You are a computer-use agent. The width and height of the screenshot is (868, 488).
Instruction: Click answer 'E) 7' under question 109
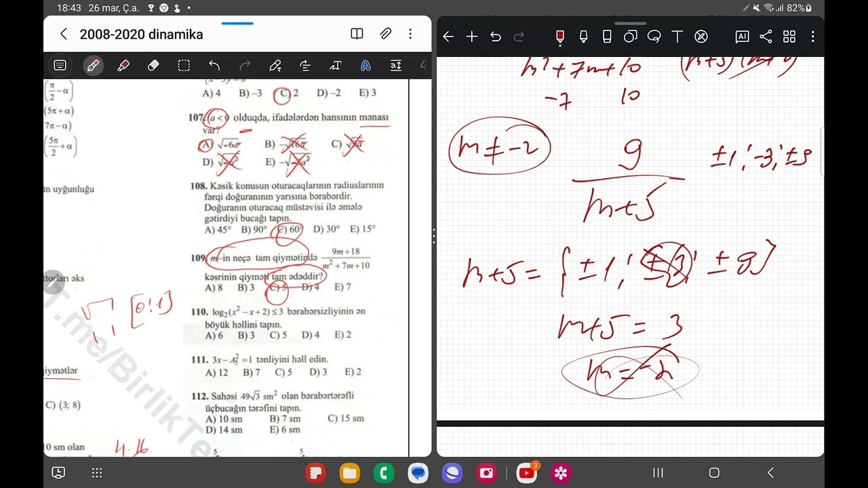[342, 287]
